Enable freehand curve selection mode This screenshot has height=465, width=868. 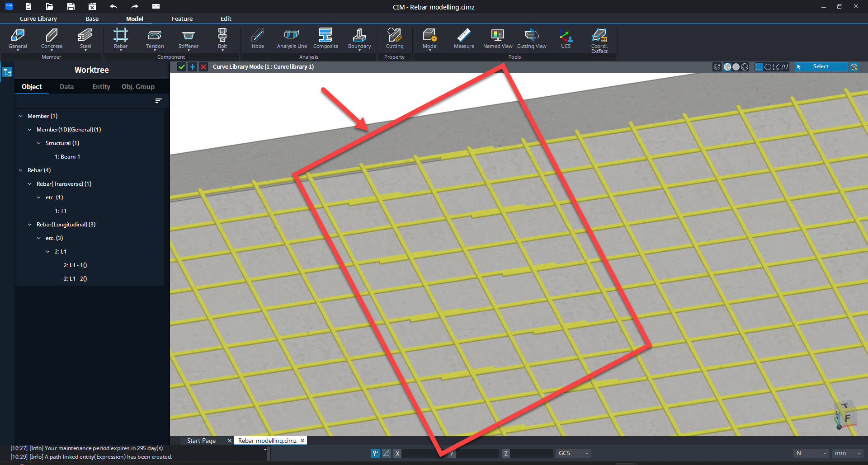(785, 67)
